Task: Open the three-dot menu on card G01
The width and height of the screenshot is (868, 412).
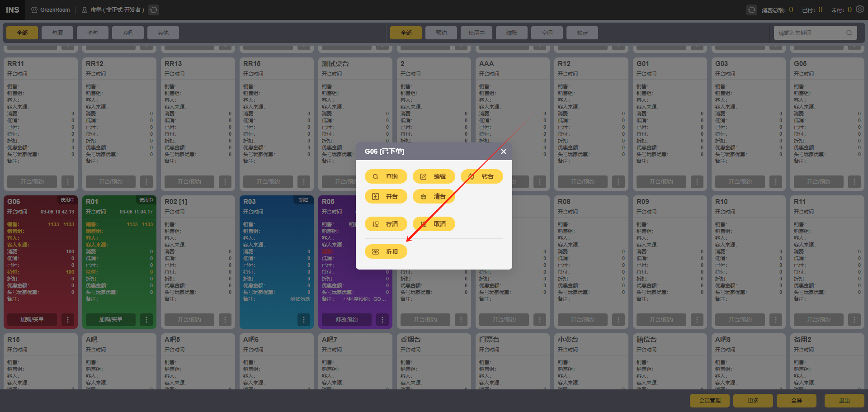Action: coord(697,182)
